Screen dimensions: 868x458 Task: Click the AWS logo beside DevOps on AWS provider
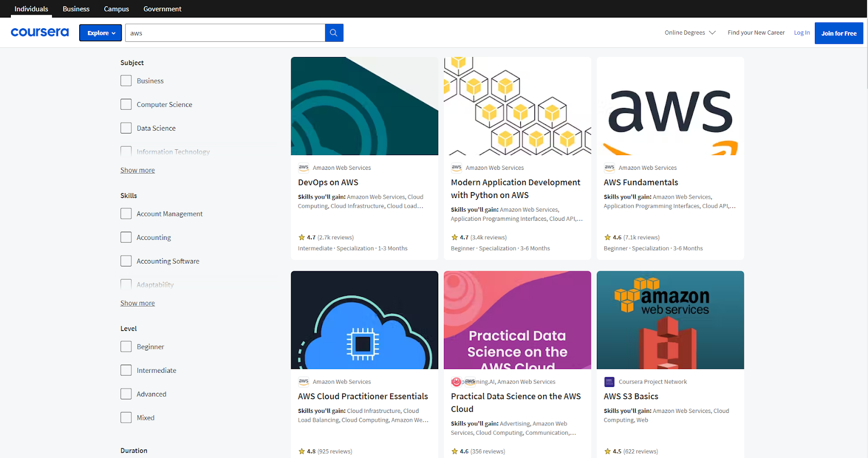click(x=304, y=168)
